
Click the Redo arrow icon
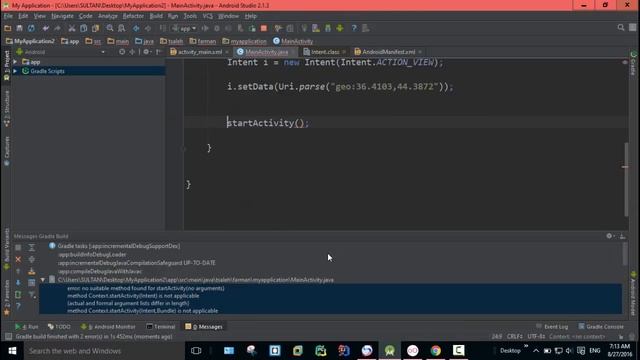57,28
